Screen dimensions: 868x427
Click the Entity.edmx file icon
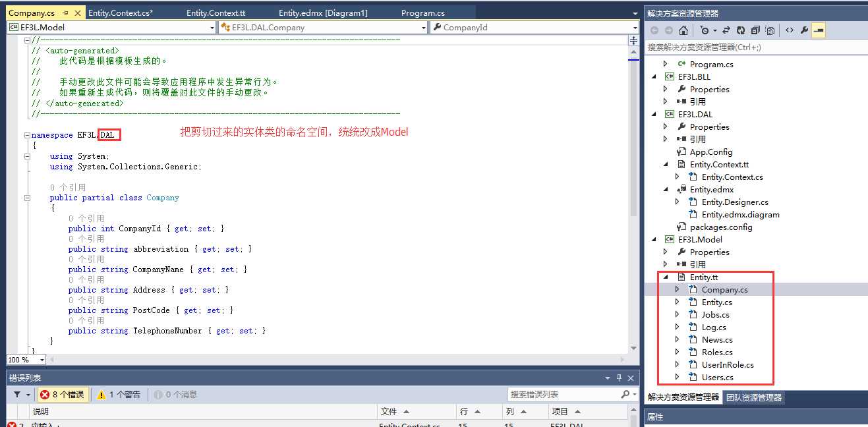[681, 189]
